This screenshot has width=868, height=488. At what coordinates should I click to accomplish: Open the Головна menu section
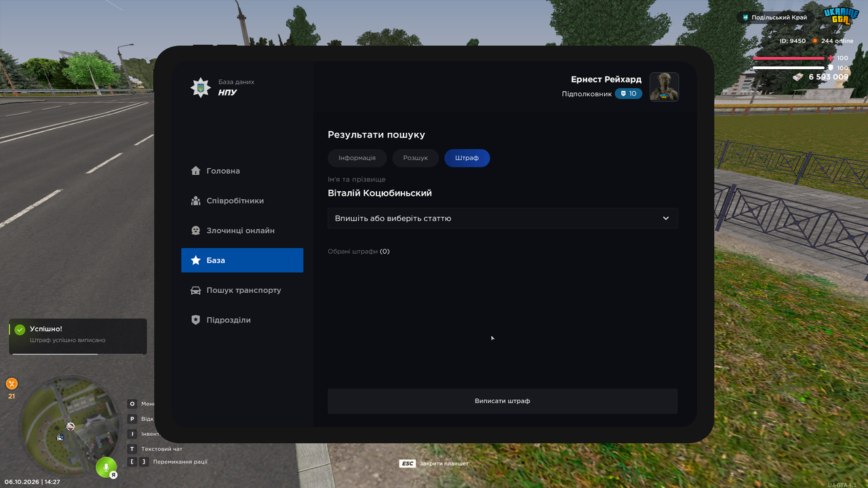[242, 171]
